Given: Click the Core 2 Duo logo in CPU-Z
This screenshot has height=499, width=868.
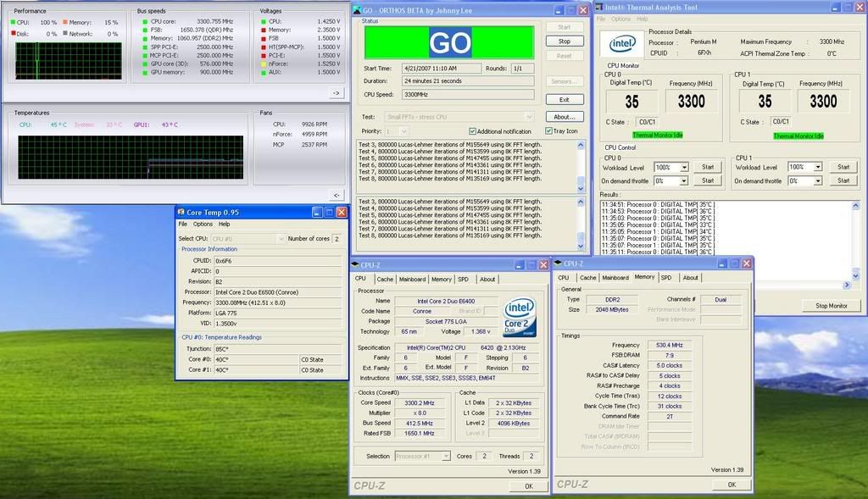Looking at the screenshot, I should (x=518, y=319).
